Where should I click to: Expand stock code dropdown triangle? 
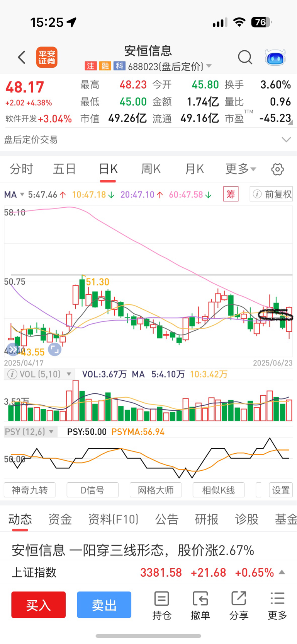(x=209, y=66)
